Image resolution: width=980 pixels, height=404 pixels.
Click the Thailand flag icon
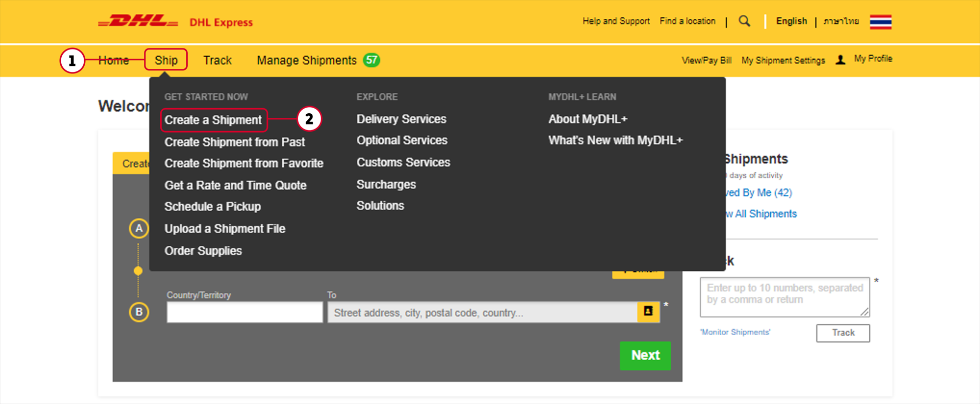[x=880, y=22]
